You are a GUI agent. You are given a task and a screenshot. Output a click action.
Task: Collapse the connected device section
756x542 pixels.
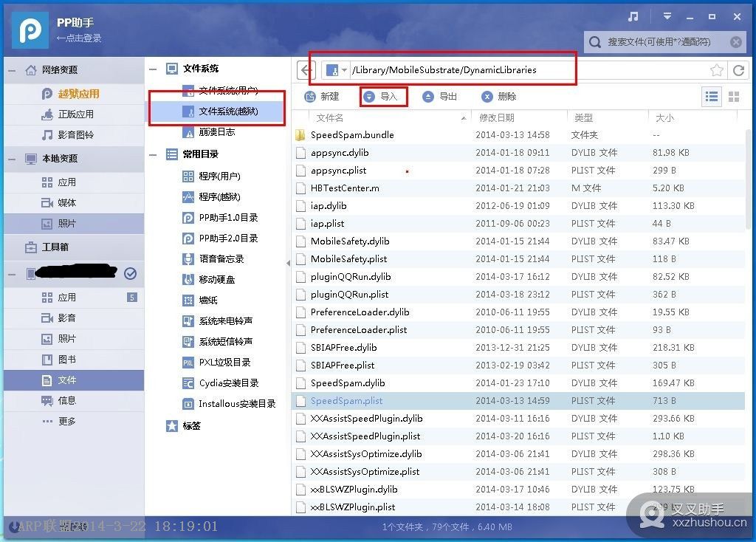coord(12,275)
